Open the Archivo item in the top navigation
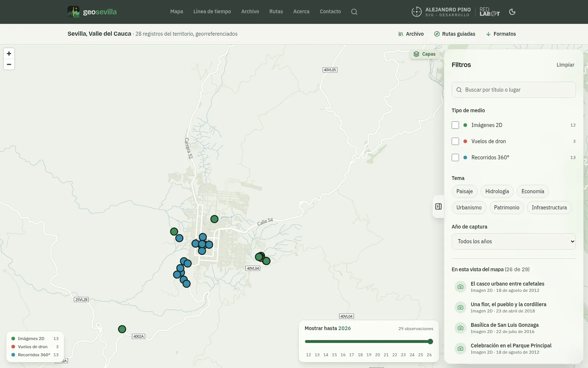Viewport: 588px width, 368px height. [250, 11]
